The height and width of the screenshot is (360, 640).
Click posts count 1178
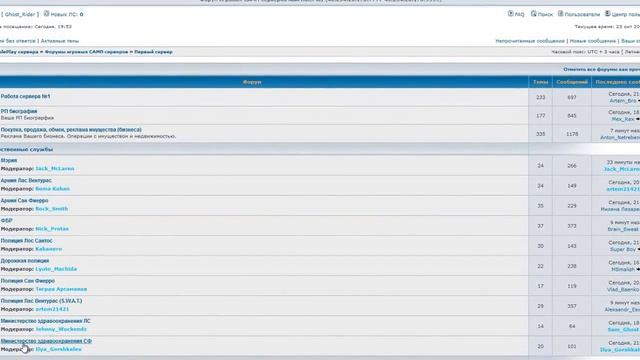[x=572, y=134]
